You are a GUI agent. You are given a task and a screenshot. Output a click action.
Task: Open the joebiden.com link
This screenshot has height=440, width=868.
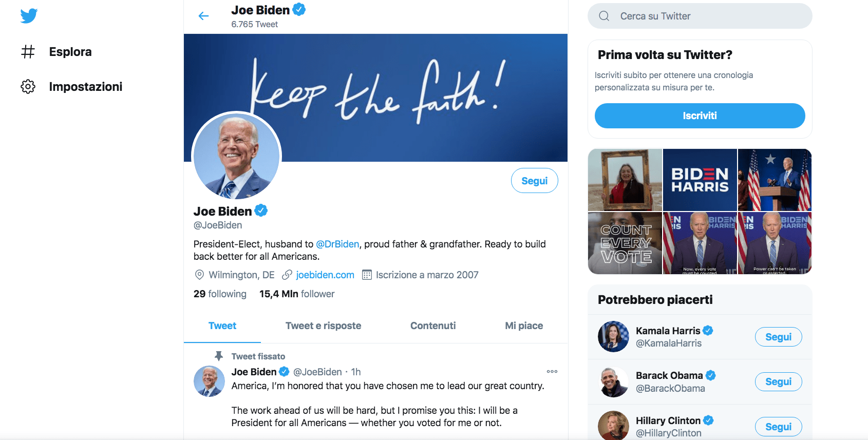click(325, 275)
